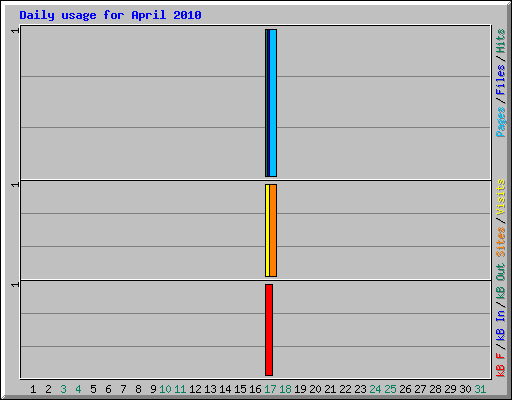Click day label 27 on axis
512x400 pixels.
420,389
